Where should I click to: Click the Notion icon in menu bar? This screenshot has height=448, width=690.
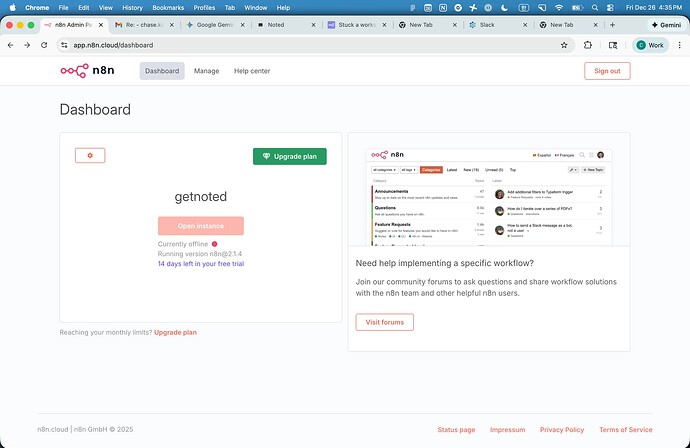click(x=443, y=7)
